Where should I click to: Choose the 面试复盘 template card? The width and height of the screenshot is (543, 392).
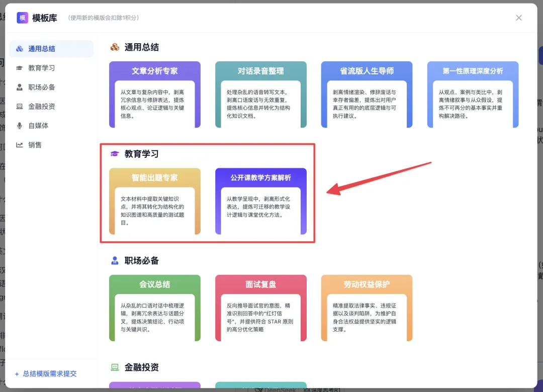pos(261,308)
